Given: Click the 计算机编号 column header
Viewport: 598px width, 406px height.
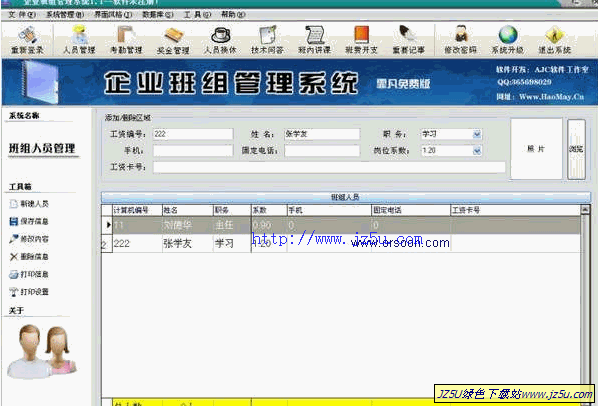Looking at the screenshot, I should click(x=137, y=210).
